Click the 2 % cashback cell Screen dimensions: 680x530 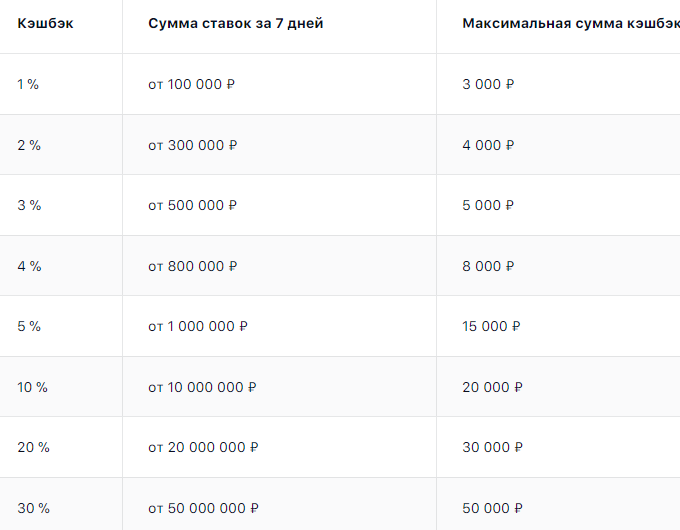29,145
